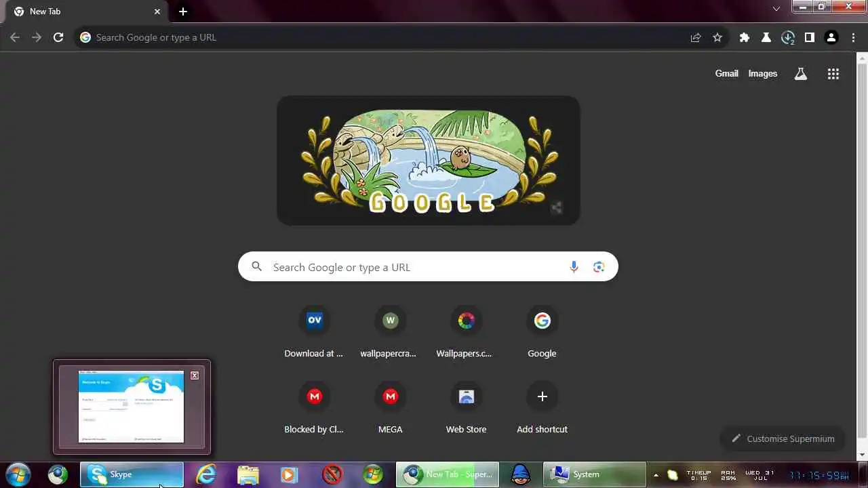868x488 pixels.
Task: Open the MEGA shortcut tile
Action: pos(390,408)
